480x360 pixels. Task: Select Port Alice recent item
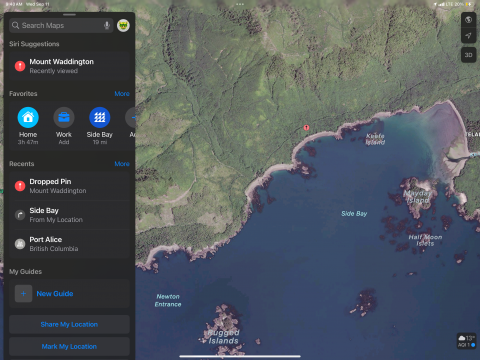click(x=69, y=244)
